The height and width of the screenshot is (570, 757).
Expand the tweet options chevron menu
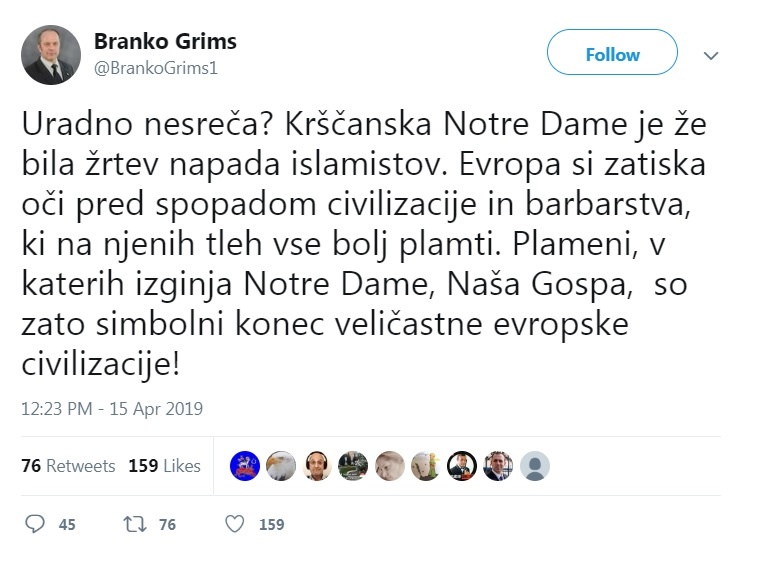pyautogui.click(x=711, y=56)
